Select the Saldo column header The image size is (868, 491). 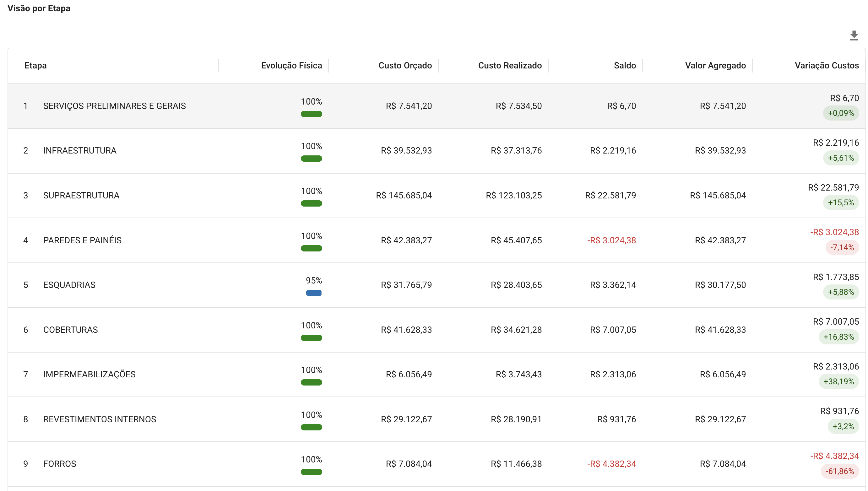(625, 65)
